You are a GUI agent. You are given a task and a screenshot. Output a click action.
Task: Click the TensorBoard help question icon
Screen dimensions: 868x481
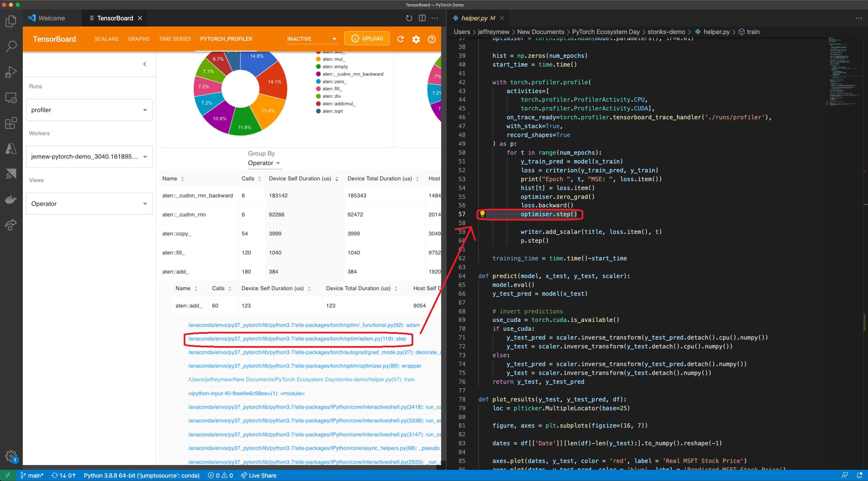point(432,39)
